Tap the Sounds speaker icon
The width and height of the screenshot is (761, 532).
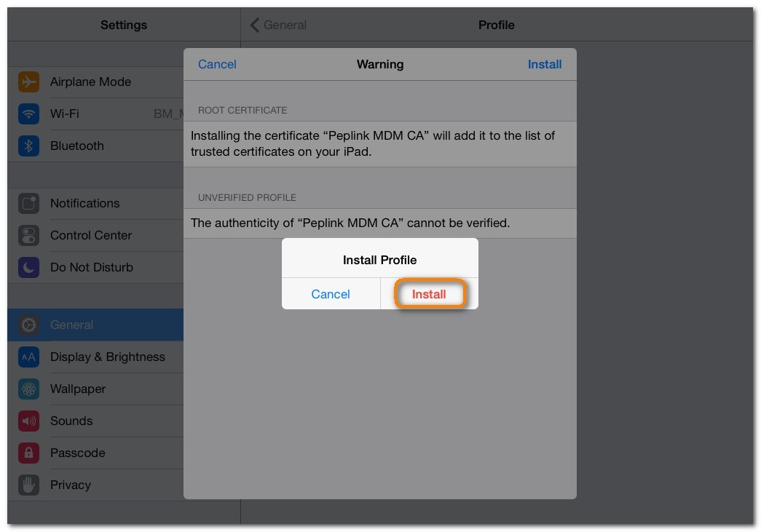click(28, 421)
